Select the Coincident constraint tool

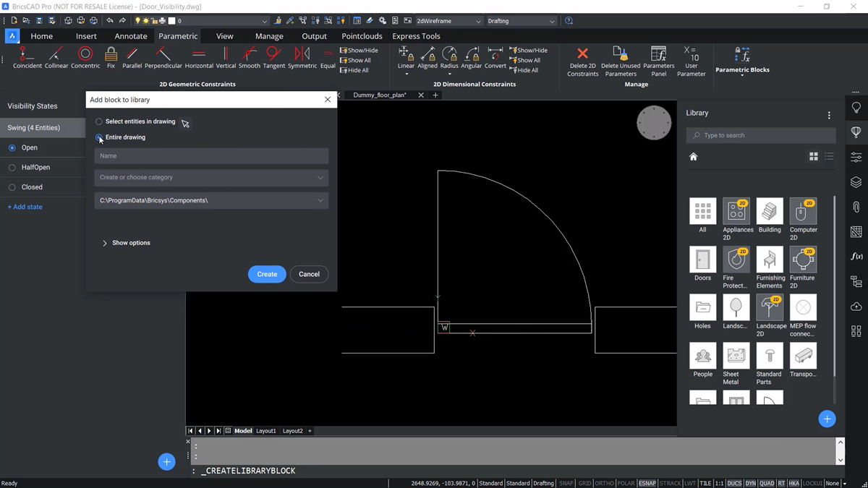[x=27, y=58]
